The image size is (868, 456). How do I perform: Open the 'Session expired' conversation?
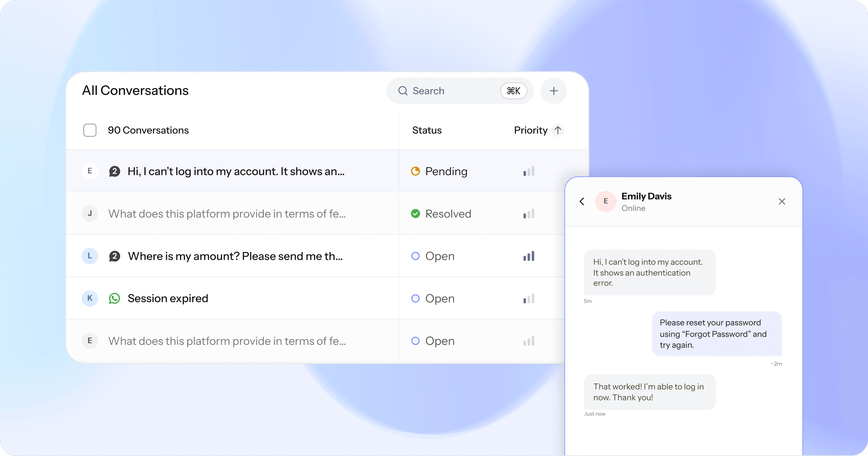click(x=168, y=298)
